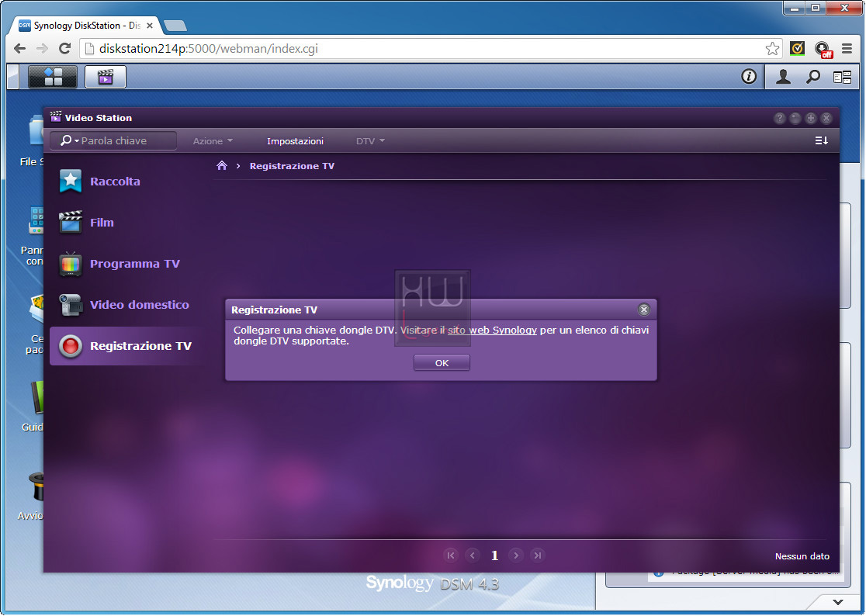Open a new browser tab
866x616 pixels.
(175, 26)
